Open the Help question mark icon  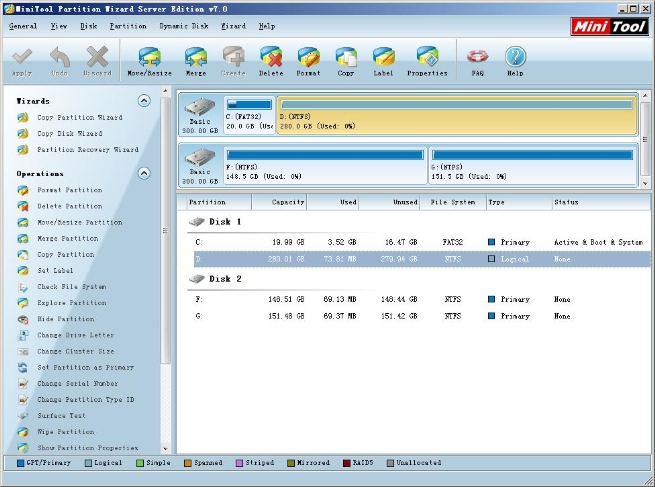click(515, 57)
